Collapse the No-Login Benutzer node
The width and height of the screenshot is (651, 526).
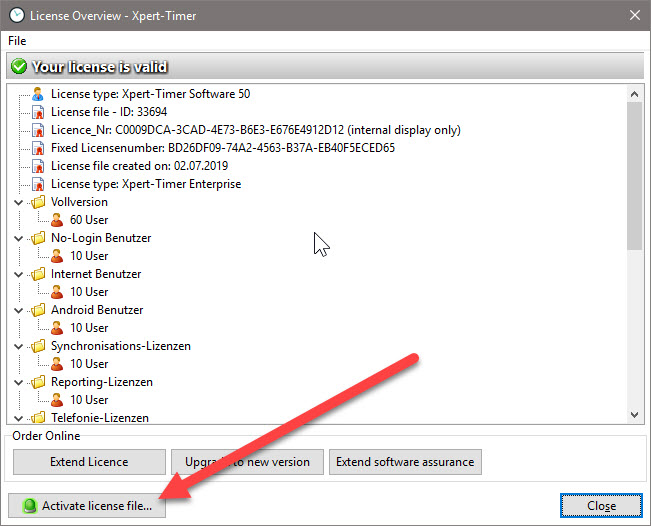pyautogui.click(x=19, y=238)
